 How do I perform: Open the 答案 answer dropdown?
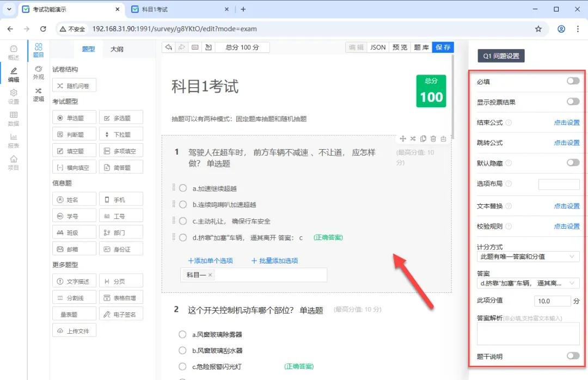[x=528, y=283]
